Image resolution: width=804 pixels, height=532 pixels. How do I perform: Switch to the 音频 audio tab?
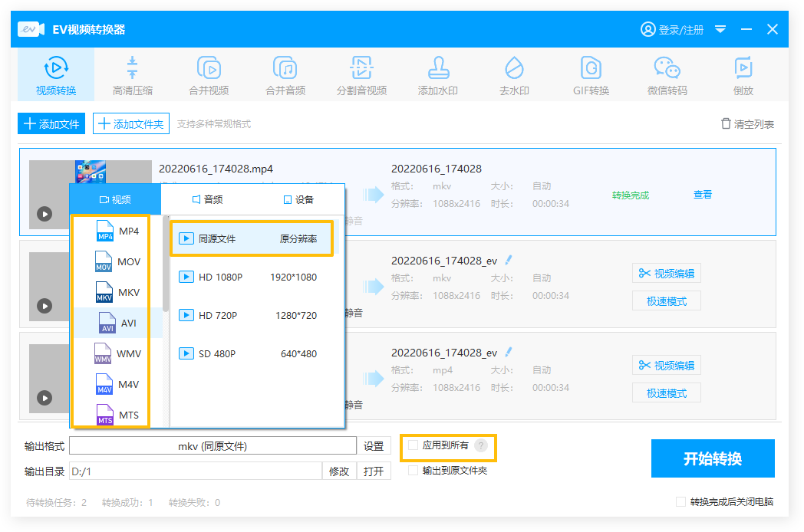207,199
